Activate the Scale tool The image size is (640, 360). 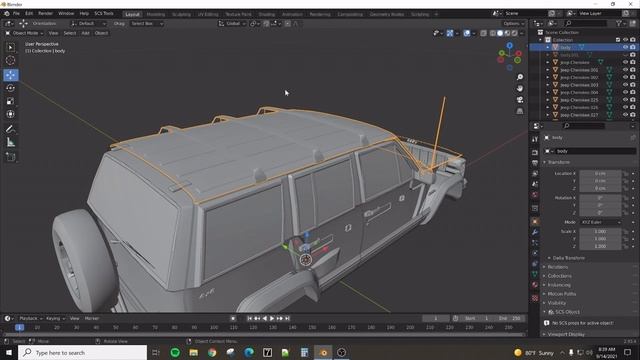pos(11,101)
